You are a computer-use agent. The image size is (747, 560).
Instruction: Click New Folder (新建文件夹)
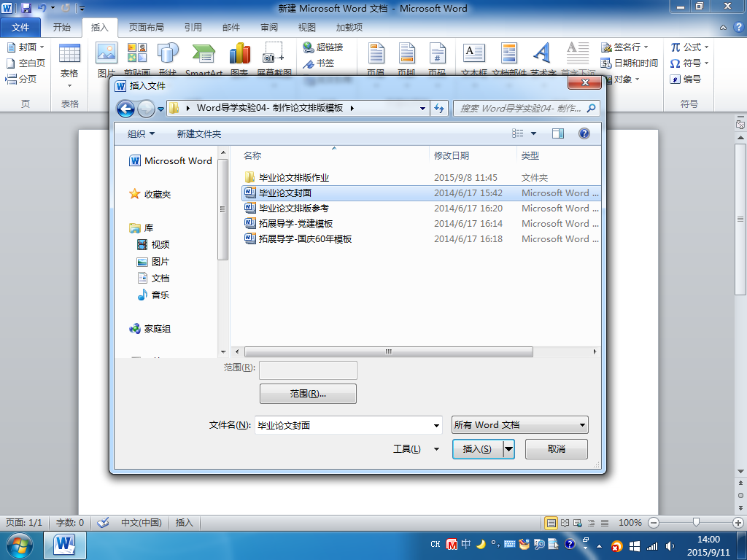[x=198, y=134]
